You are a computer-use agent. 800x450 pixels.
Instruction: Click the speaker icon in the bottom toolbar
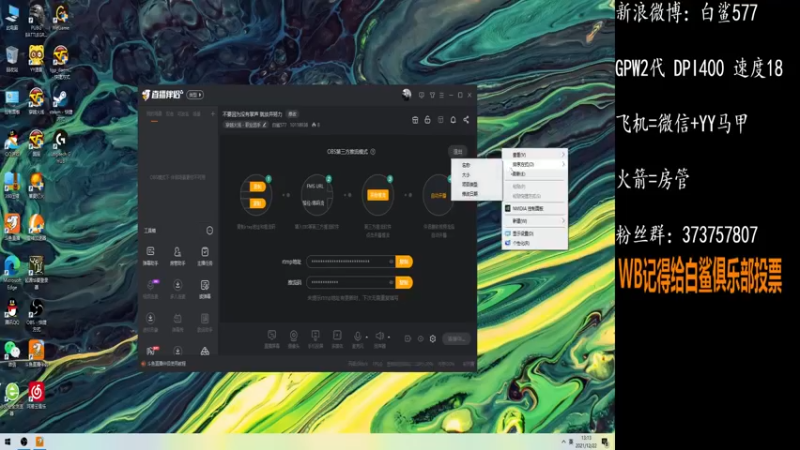click(x=380, y=338)
